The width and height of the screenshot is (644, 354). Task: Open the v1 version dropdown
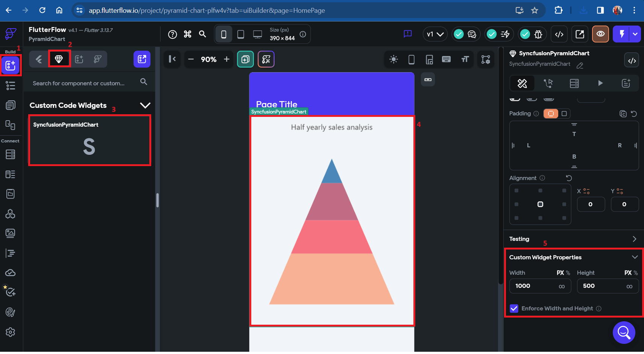[x=435, y=34]
